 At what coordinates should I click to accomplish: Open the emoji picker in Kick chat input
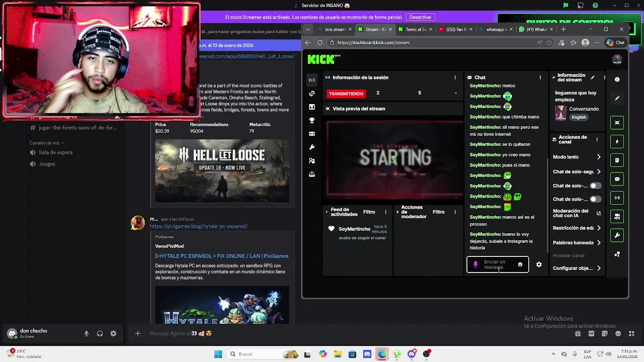520,264
